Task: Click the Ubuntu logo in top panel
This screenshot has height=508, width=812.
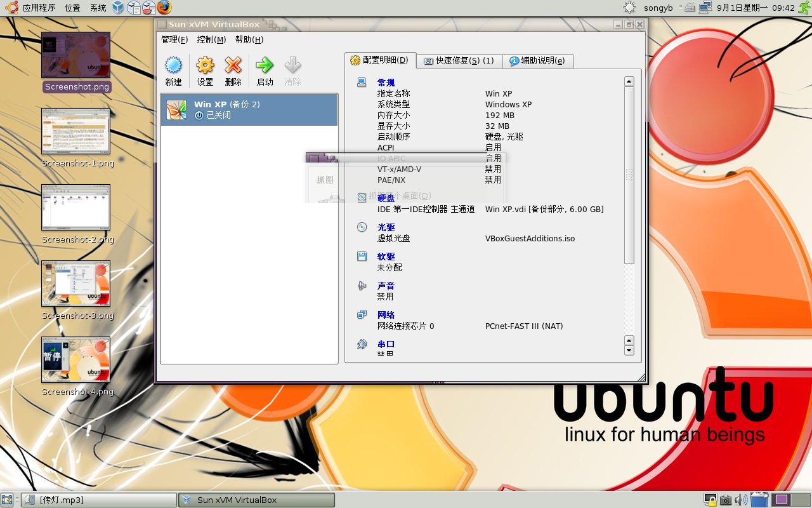Action: click(11, 8)
